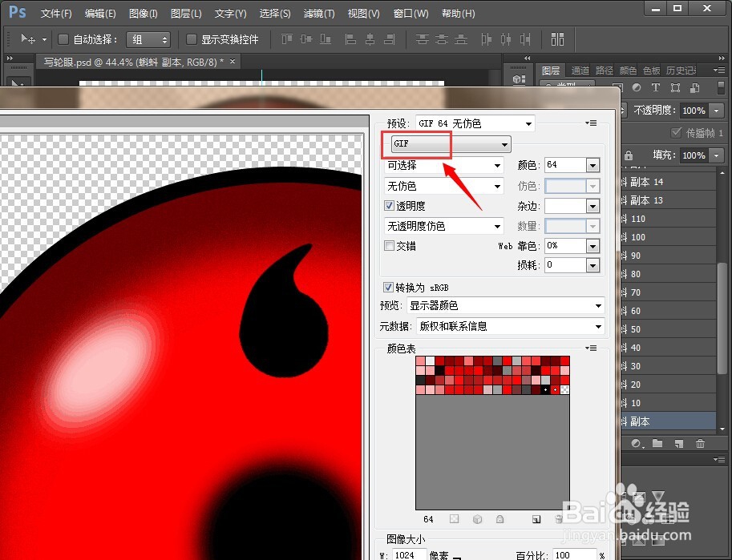732x560 pixels.
Task: Filter layers by adjustment layer icon
Action: click(x=637, y=87)
